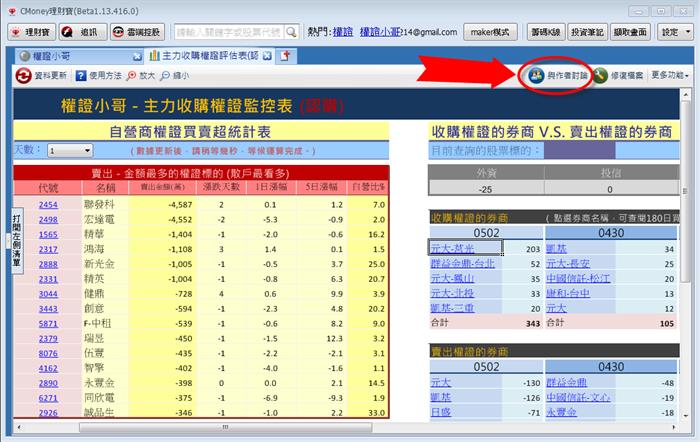Open stock code 2379 link
The width and height of the screenshot is (700, 442).
click(x=48, y=338)
